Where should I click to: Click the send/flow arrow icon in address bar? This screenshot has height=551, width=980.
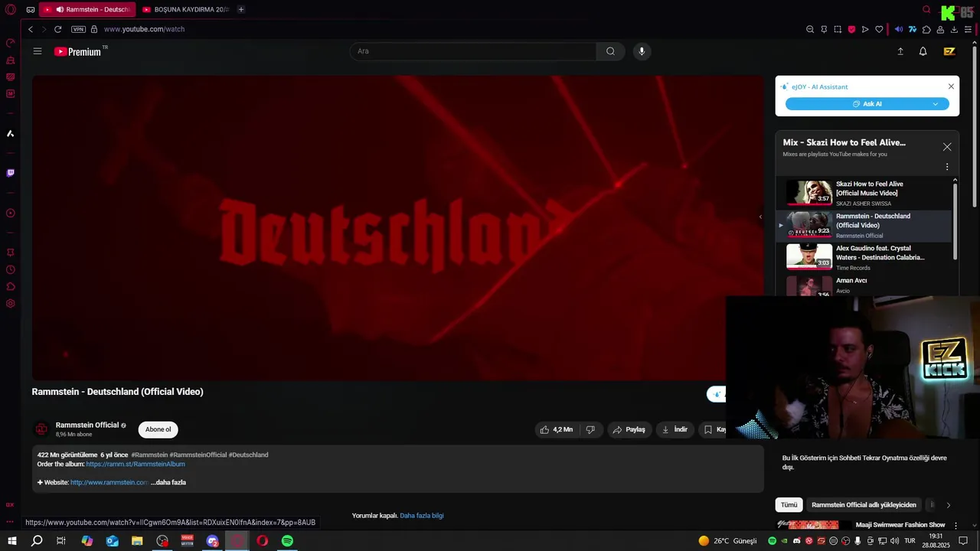tap(865, 29)
